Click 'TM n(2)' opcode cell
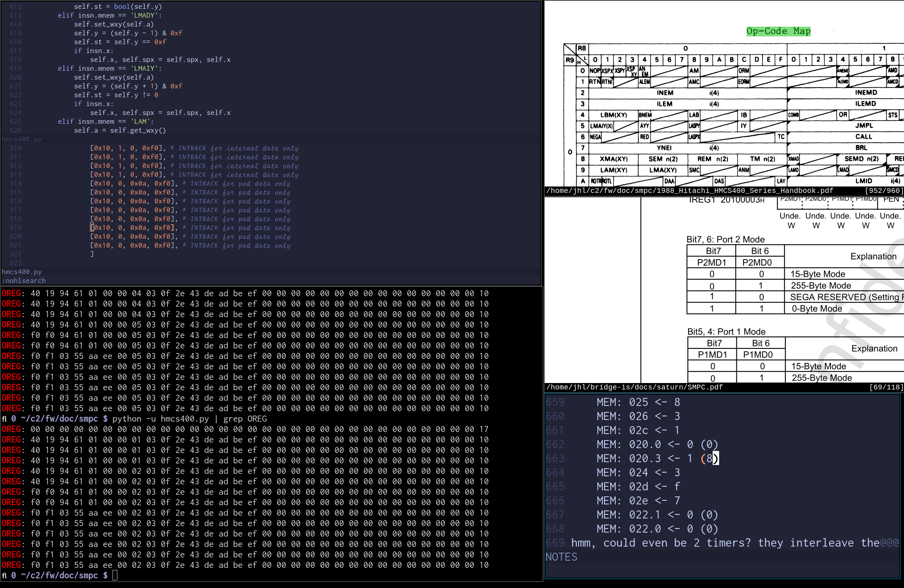Viewport: 904px width, 588px height. coord(762,159)
